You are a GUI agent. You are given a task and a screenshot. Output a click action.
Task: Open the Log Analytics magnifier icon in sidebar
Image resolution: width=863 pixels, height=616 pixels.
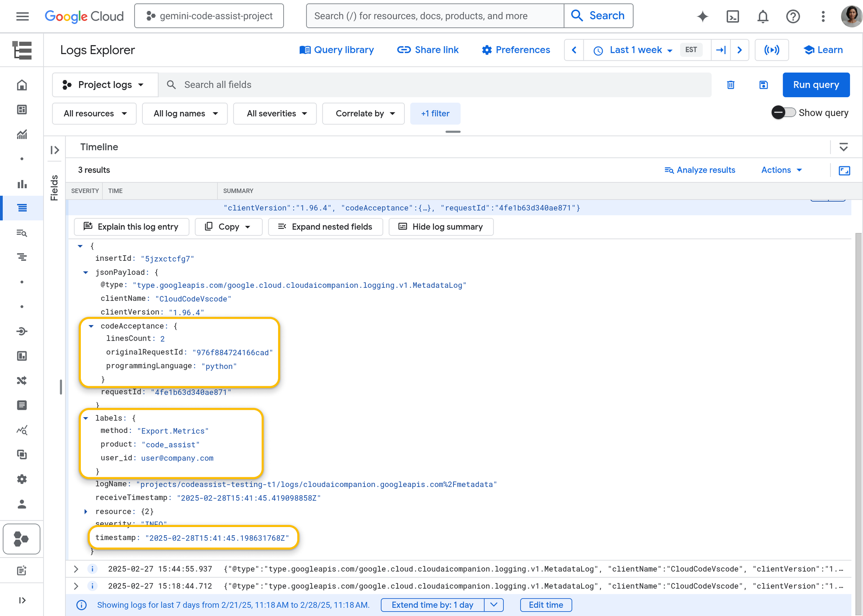[x=22, y=233]
